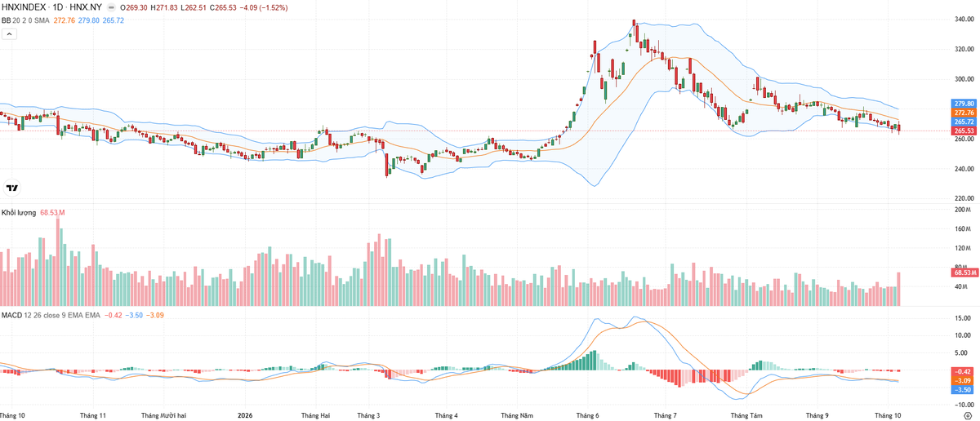Viewport: 980px width, 421px height.
Task: Click the orange −3.09 signal axis label
Action: [964, 380]
